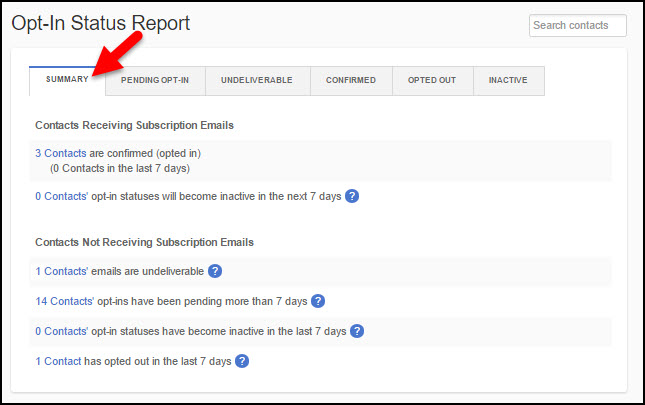Open the 3 Contacts confirmed link
The height and width of the screenshot is (405, 645).
60,153
